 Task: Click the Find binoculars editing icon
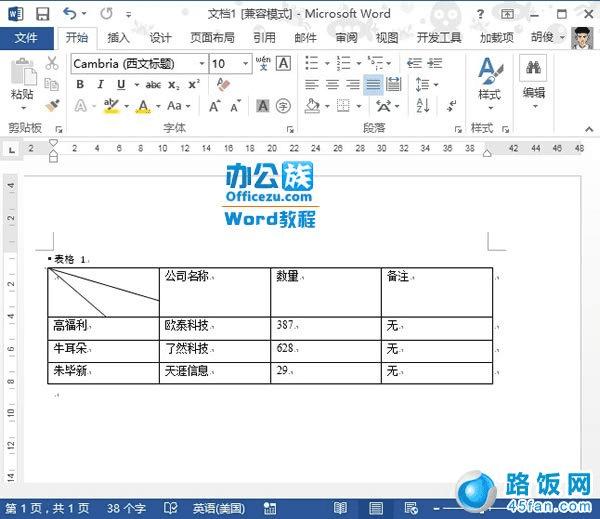point(533,67)
